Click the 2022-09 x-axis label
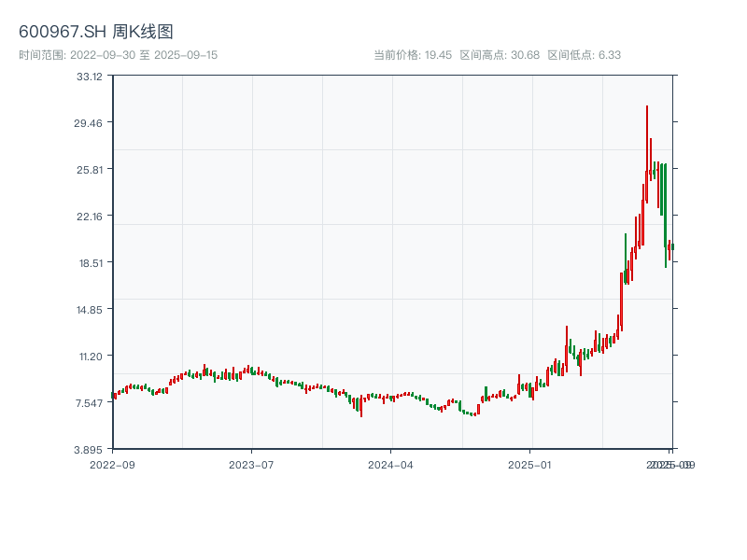Screen dimensions: 747x560 pyautogui.click(x=112, y=465)
